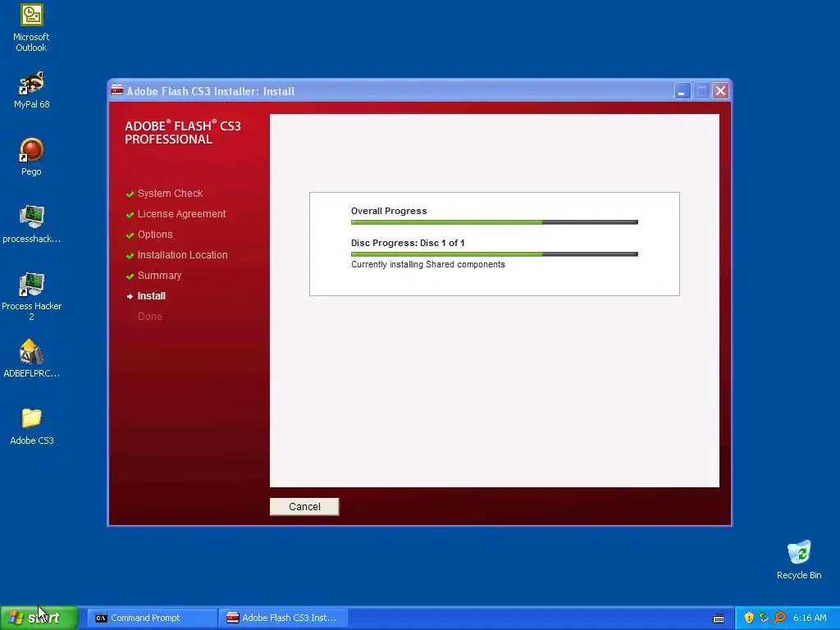This screenshot has height=630, width=840.
Task: Minimize the Adobe Flash CS3 Installer window
Action: click(682, 91)
